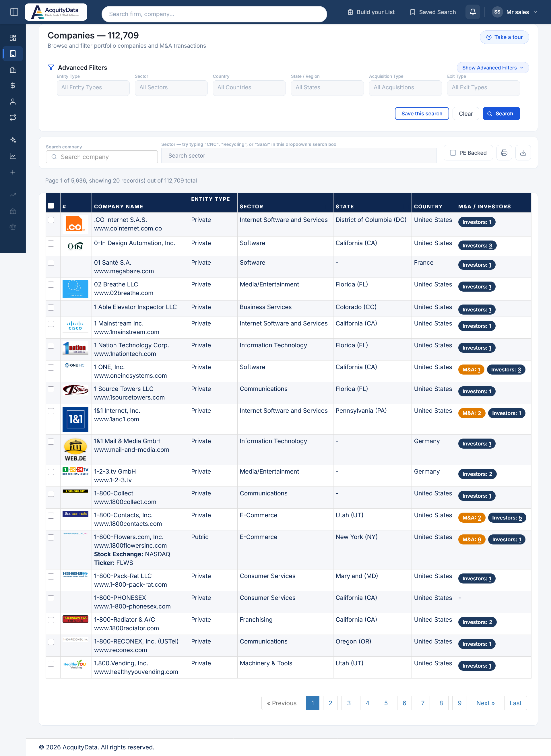Open Saved Search in top bar

(432, 12)
